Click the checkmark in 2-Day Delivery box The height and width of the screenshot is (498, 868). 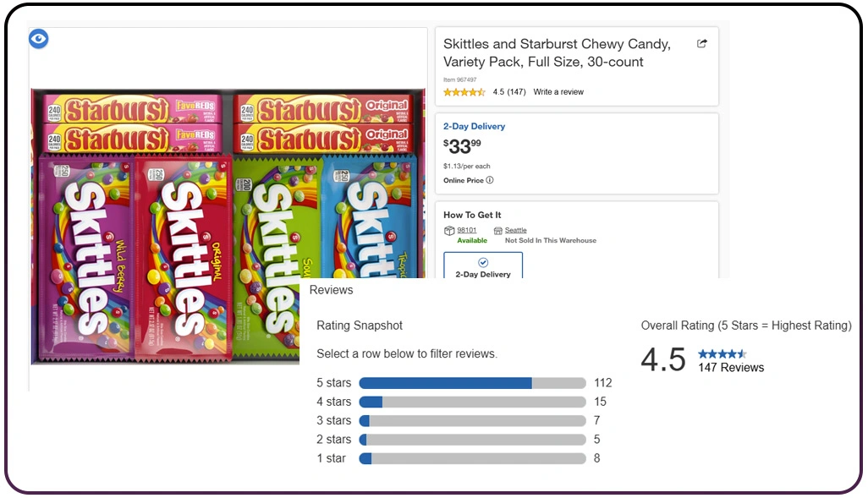point(483,262)
